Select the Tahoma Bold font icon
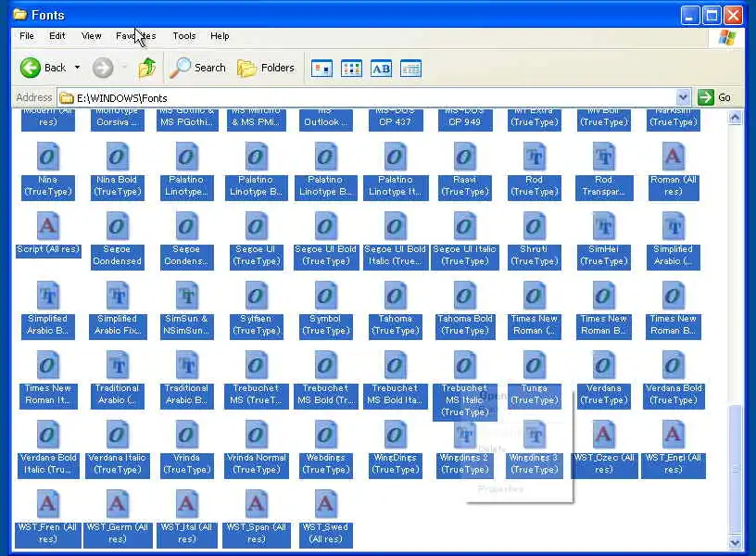Viewport: 756px width, 556px height. [x=464, y=297]
